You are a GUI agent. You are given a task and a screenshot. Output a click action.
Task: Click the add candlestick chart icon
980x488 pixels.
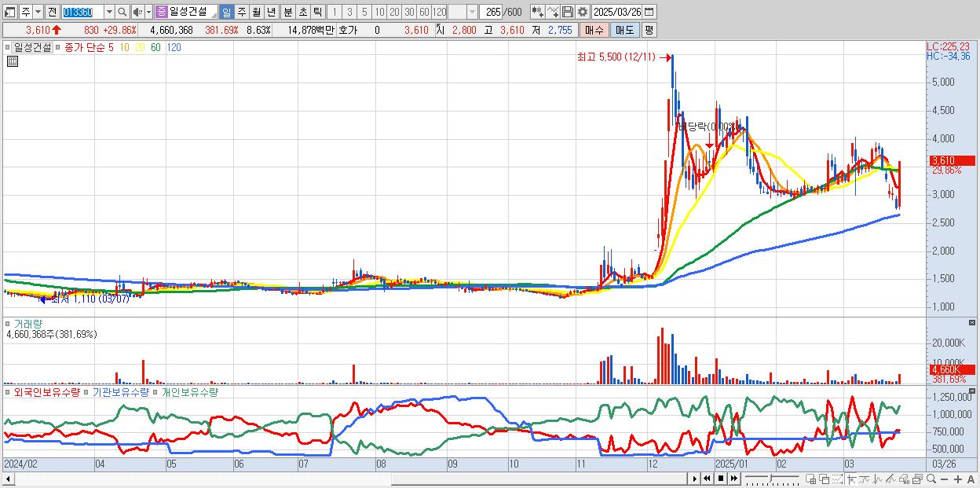pos(537,12)
